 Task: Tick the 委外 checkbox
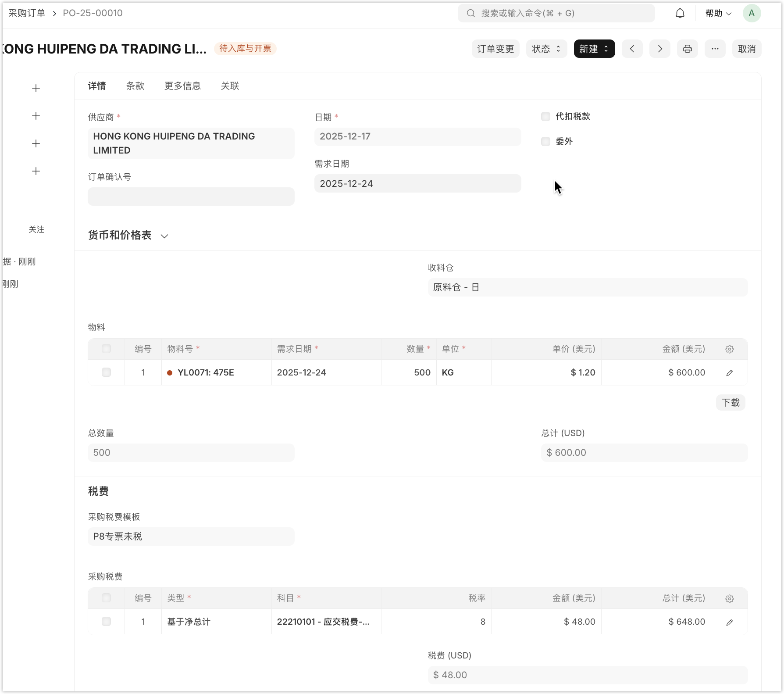tap(545, 142)
